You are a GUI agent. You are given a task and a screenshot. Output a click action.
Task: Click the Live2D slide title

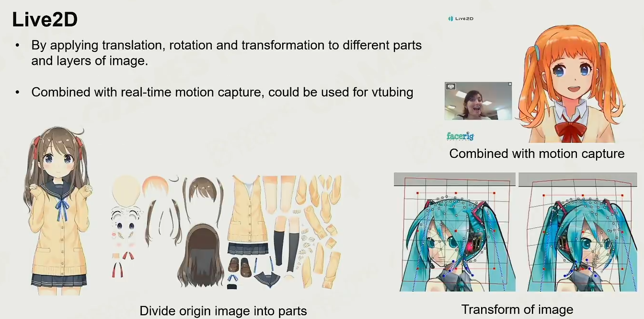45,20
